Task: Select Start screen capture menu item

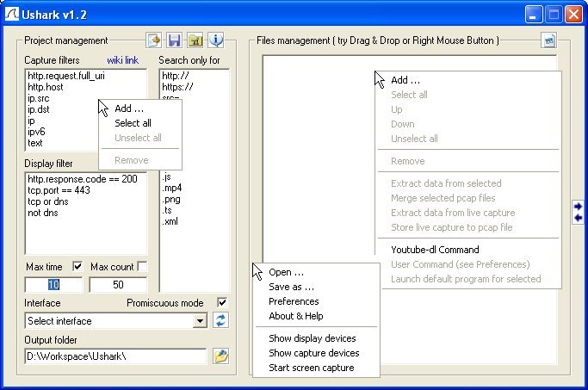Action: 311,368
